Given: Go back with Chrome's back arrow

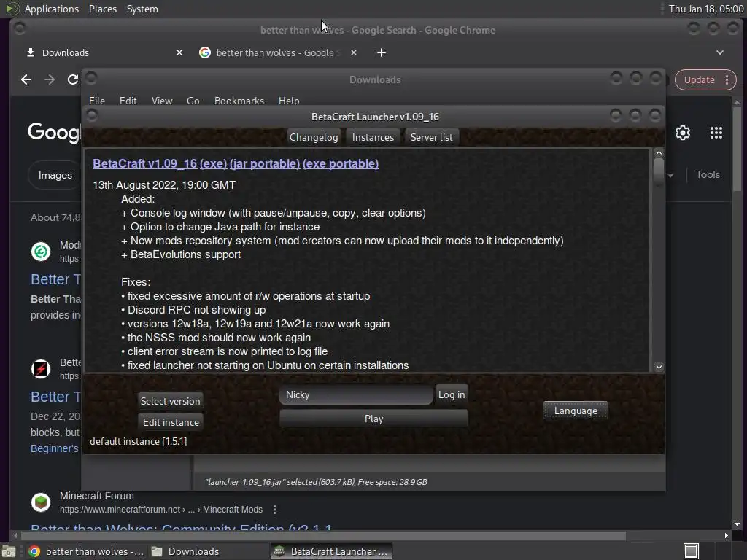Looking at the screenshot, I should [26, 79].
